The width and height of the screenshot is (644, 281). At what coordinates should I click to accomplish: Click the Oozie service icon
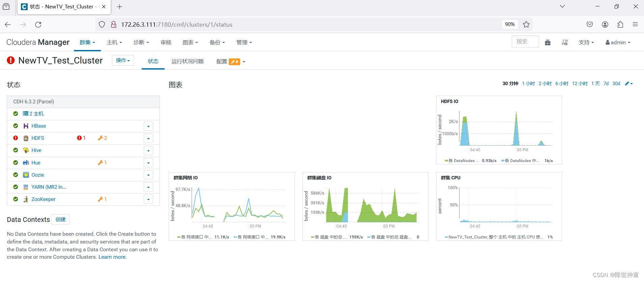[26, 175]
